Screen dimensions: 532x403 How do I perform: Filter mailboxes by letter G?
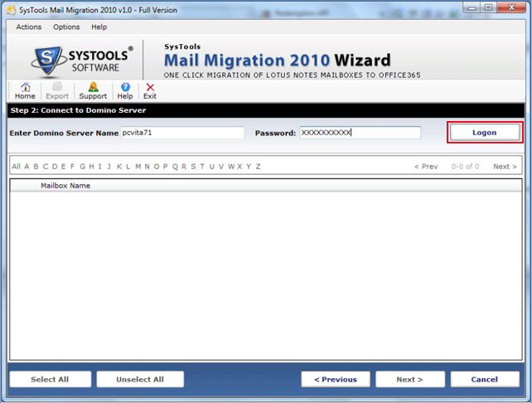coord(82,167)
